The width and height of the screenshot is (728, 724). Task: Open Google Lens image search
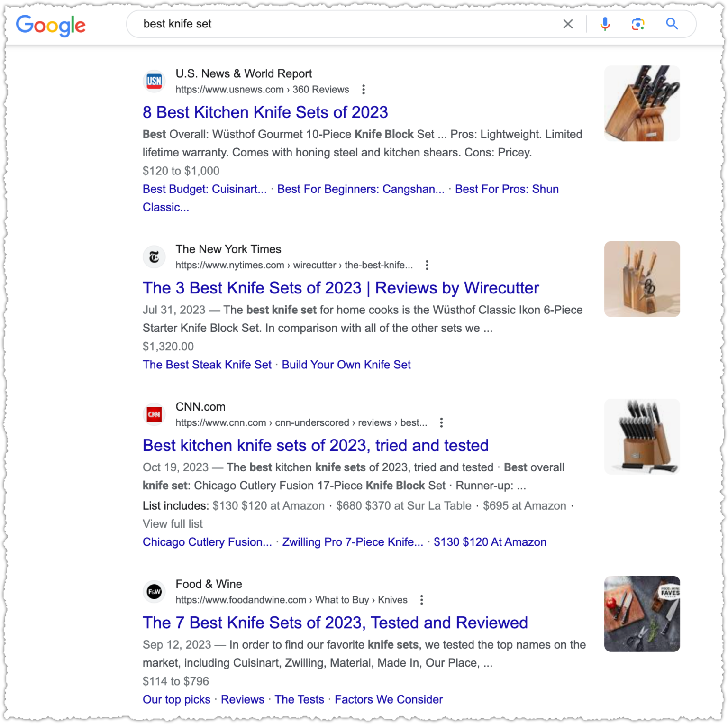[x=638, y=24]
